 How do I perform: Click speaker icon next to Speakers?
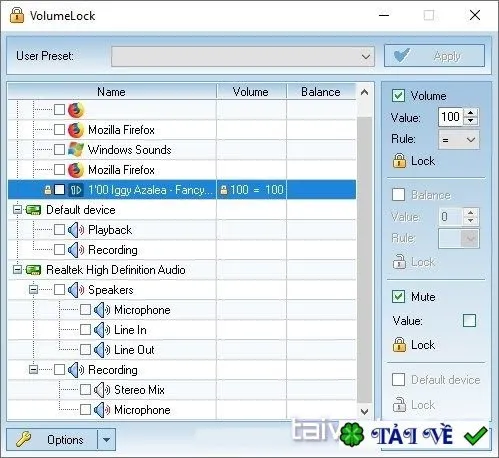(x=76, y=290)
